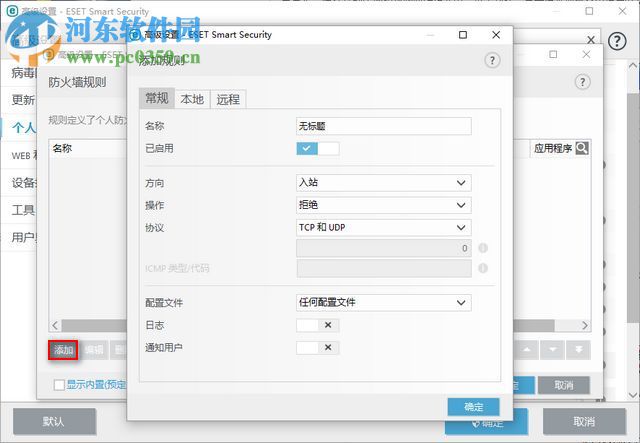Screen dimensions: 640x443
Task: Click 添加 button in Firewall Rules window
Action: click(x=63, y=350)
